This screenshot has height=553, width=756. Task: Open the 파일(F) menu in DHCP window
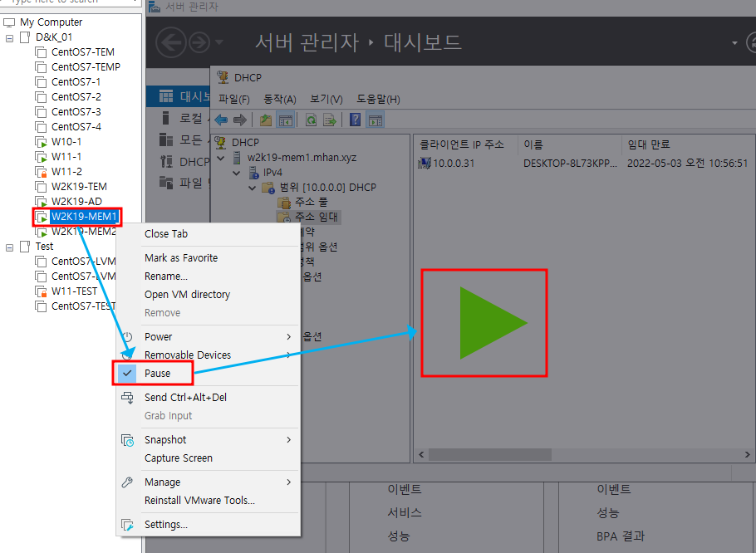233,100
